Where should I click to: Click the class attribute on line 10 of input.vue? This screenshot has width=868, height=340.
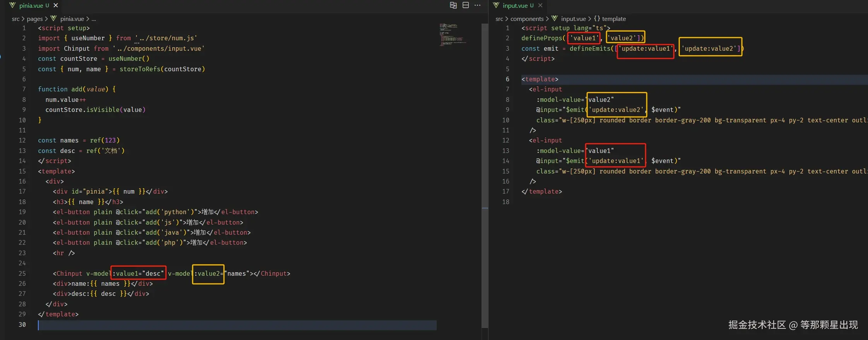[702, 120]
